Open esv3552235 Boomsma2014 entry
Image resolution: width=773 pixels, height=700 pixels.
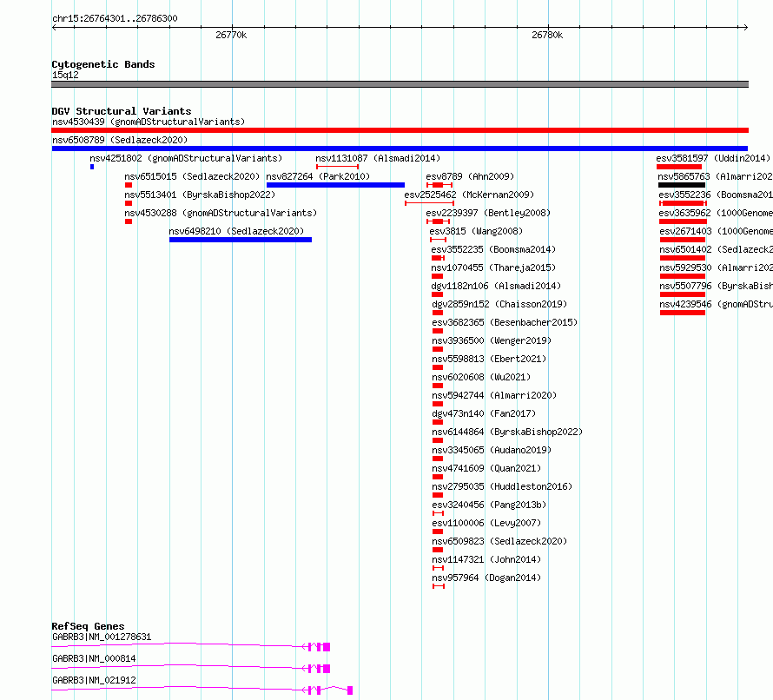pos(493,249)
